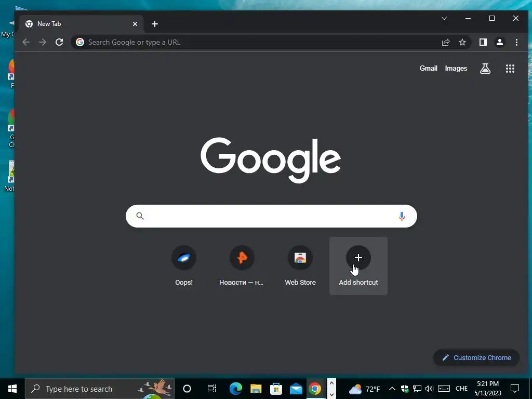Screen dimensions: 532x399
Task: Open the Chrome side panel
Action: tap(483, 42)
